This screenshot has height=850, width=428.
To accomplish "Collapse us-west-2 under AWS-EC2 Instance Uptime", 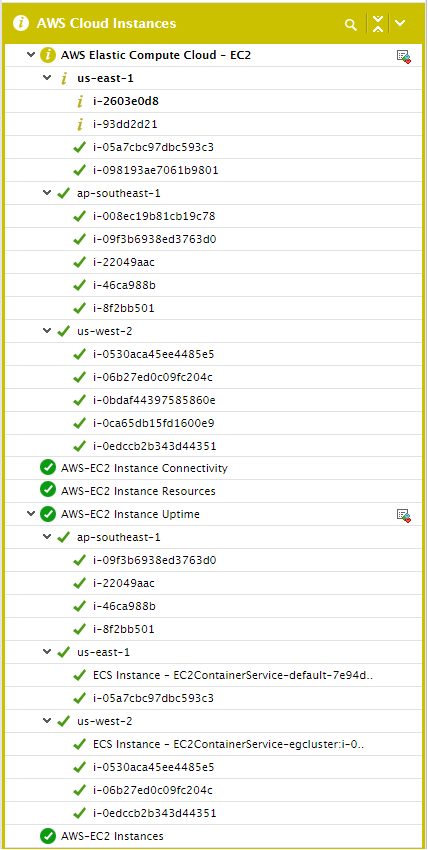I will (x=47, y=720).
